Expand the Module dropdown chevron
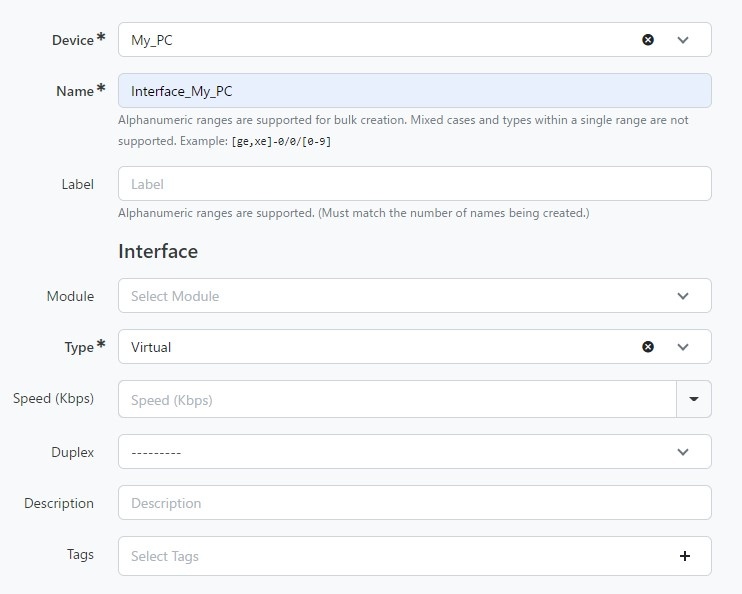742x594 pixels. pos(682,296)
